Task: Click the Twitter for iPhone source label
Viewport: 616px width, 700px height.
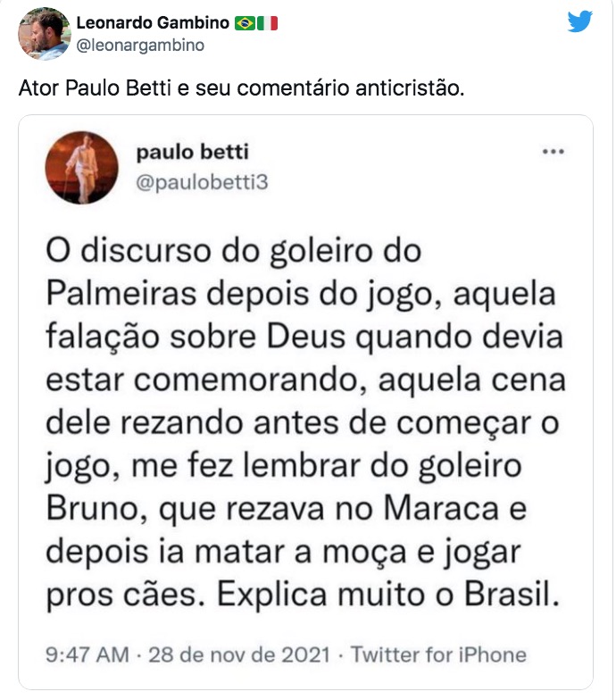Action: pyautogui.click(x=438, y=654)
